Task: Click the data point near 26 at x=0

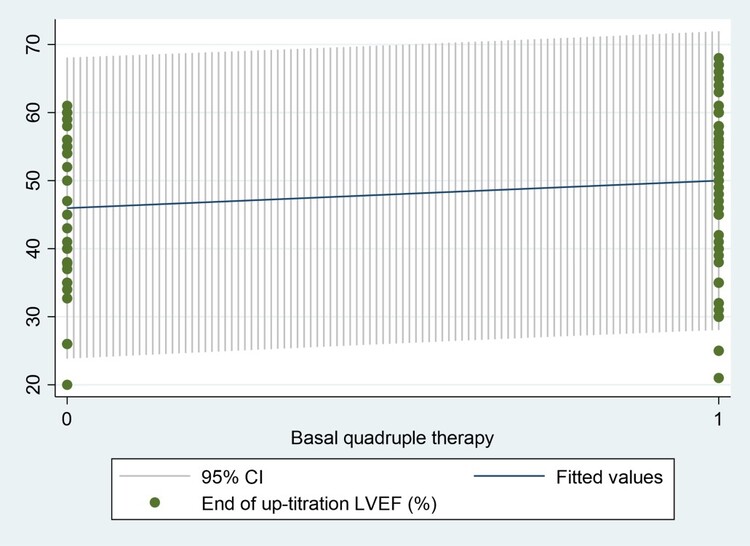Action: [x=67, y=344]
